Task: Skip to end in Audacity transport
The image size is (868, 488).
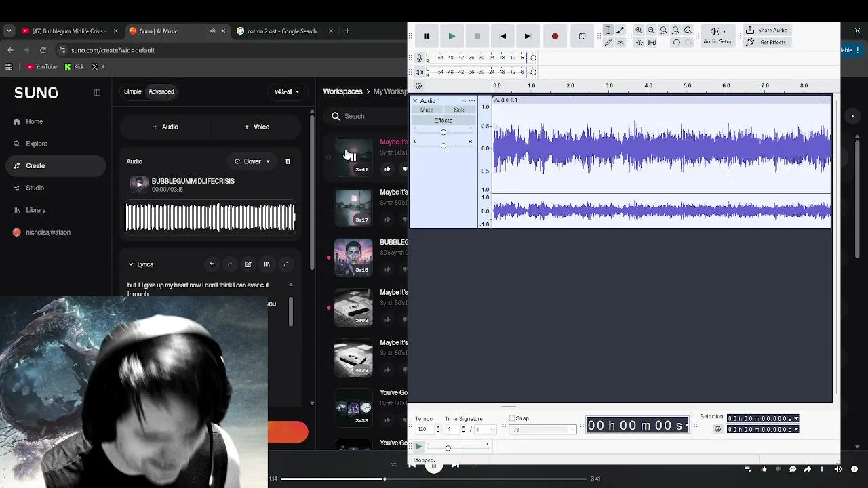Action: (x=528, y=37)
